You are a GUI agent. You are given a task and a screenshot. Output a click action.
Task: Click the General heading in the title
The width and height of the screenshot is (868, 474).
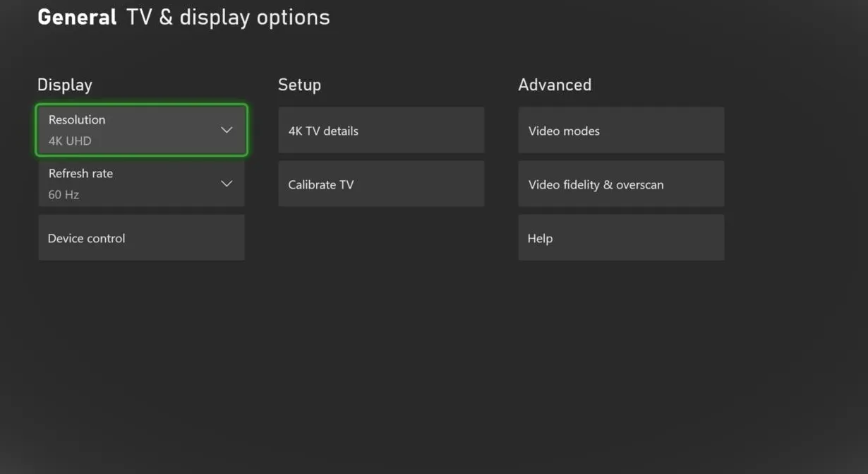tap(77, 18)
